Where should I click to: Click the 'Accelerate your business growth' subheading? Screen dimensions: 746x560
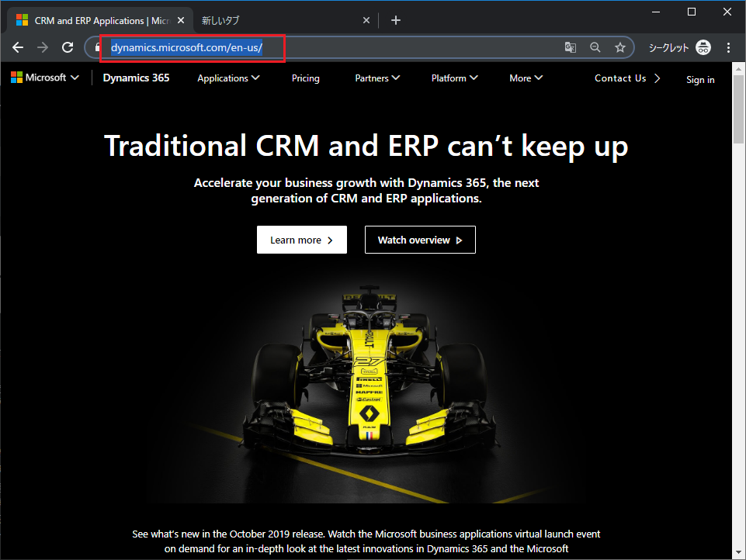click(366, 190)
